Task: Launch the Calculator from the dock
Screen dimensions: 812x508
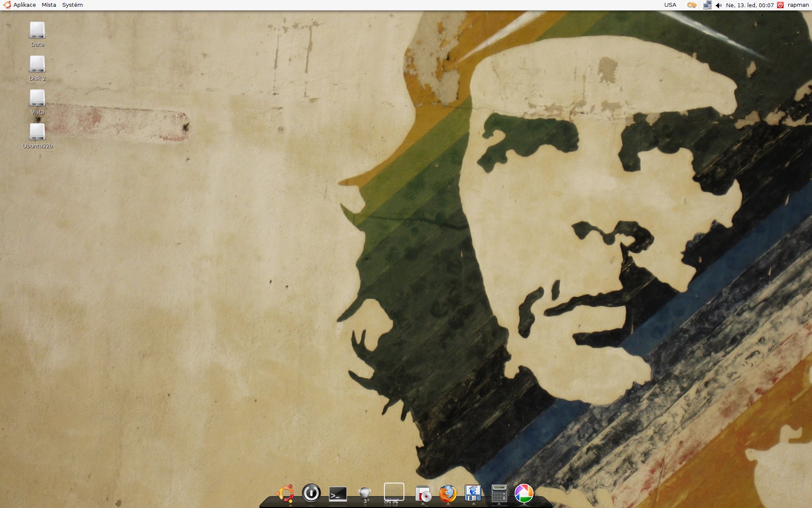Action: coord(499,494)
